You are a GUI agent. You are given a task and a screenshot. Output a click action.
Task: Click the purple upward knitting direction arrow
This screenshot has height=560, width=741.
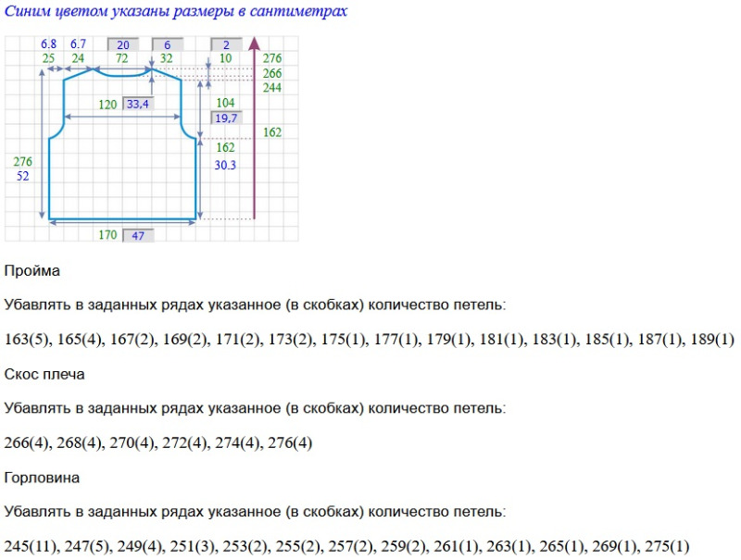pos(254,130)
